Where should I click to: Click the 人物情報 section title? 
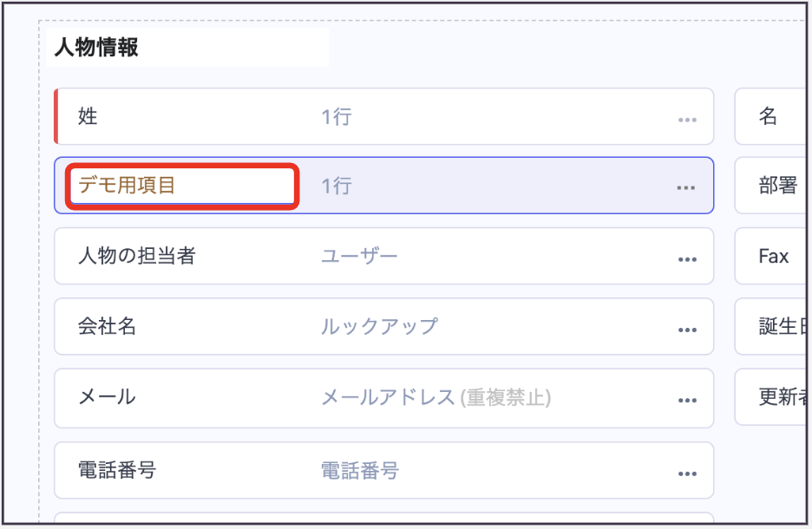pyautogui.click(x=96, y=48)
